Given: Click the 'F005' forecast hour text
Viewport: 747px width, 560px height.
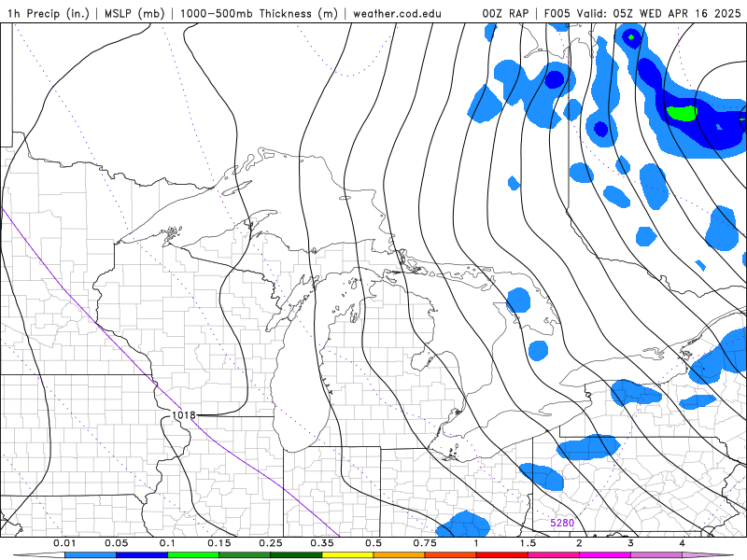Looking at the screenshot, I should (x=557, y=13).
